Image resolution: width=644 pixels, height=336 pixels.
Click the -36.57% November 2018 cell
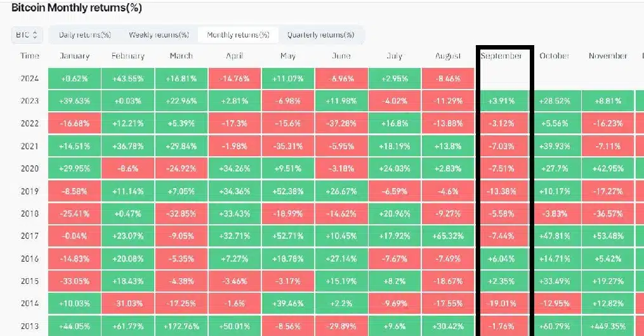click(x=608, y=213)
